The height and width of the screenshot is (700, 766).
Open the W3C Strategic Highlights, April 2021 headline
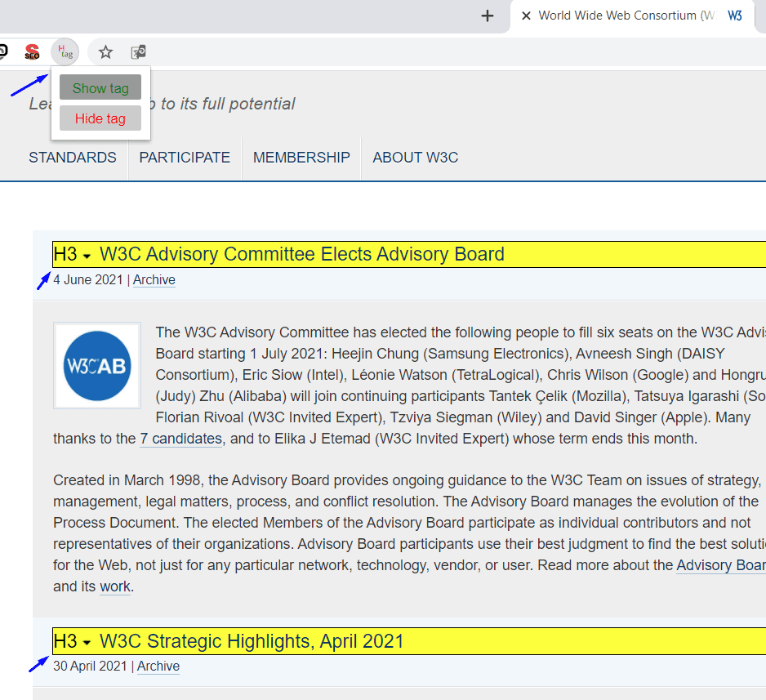[x=252, y=641]
